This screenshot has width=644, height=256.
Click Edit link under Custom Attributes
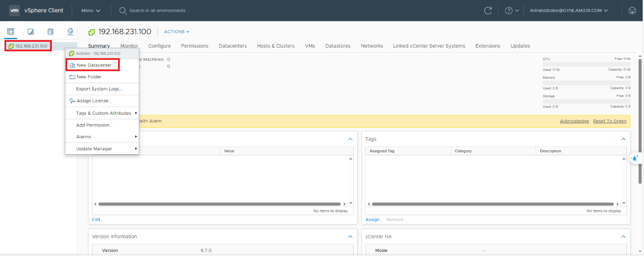tap(97, 220)
